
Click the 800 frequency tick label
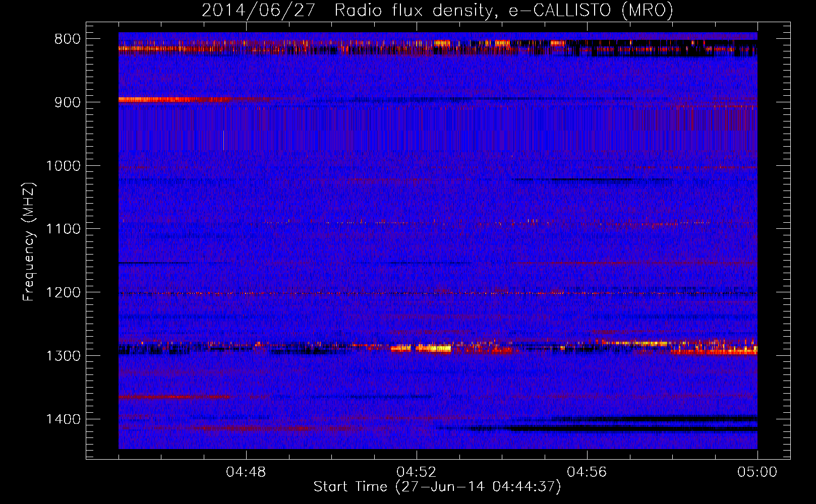click(x=68, y=39)
